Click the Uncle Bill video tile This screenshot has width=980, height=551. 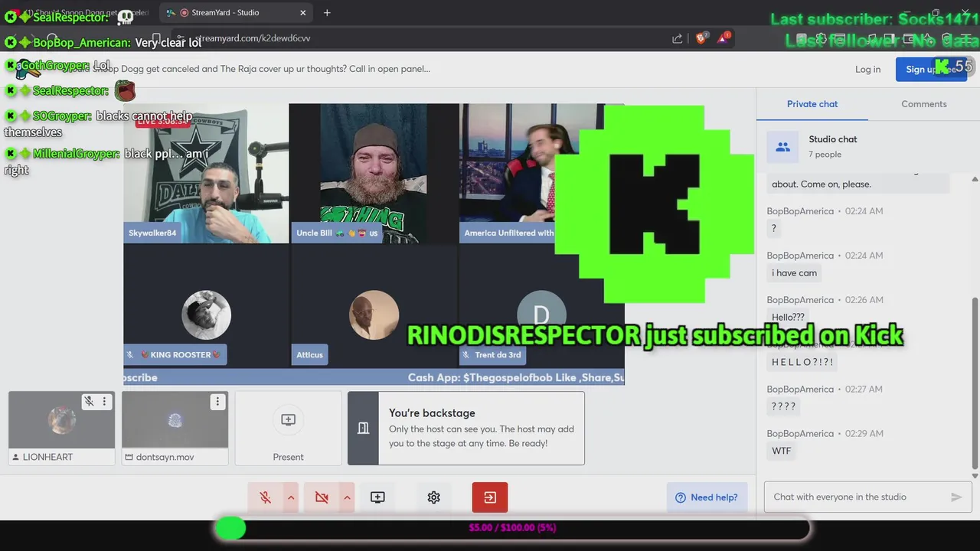[x=374, y=174]
